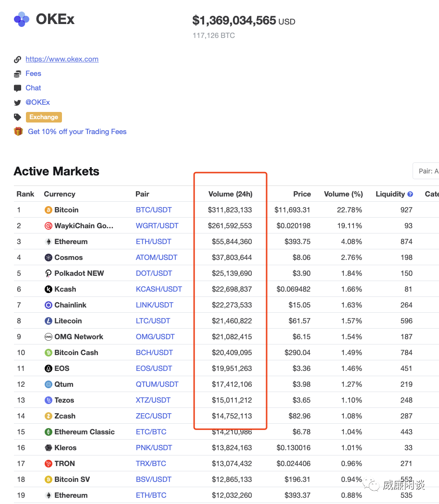The width and height of the screenshot is (439, 504).
Task: Sort table by Rank column header
Action: click(x=25, y=194)
